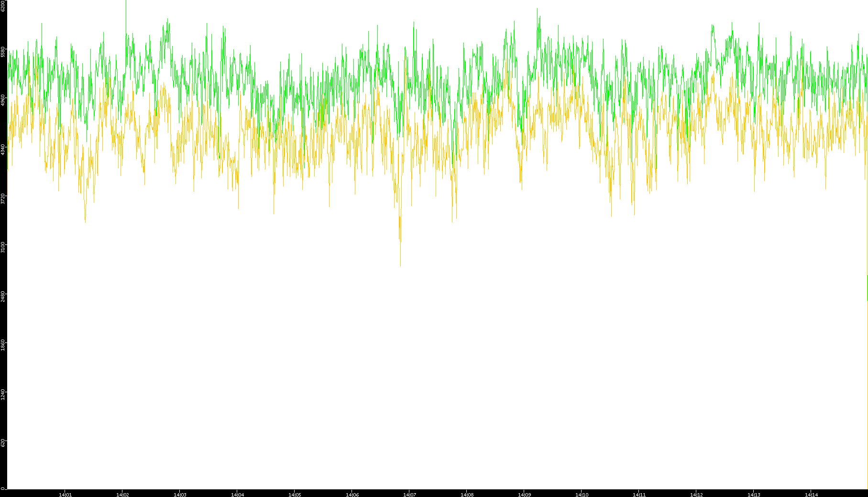Click the 4340 value axis label
Image resolution: width=868 pixels, height=497 pixels.
coord(3,149)
